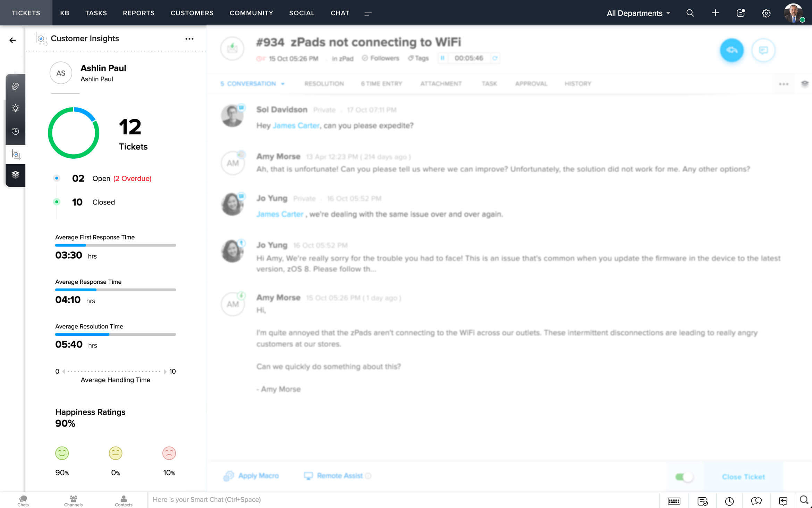Open the history clock sidebar icon
Screen dimensions: 812x508
pos(15,131)
